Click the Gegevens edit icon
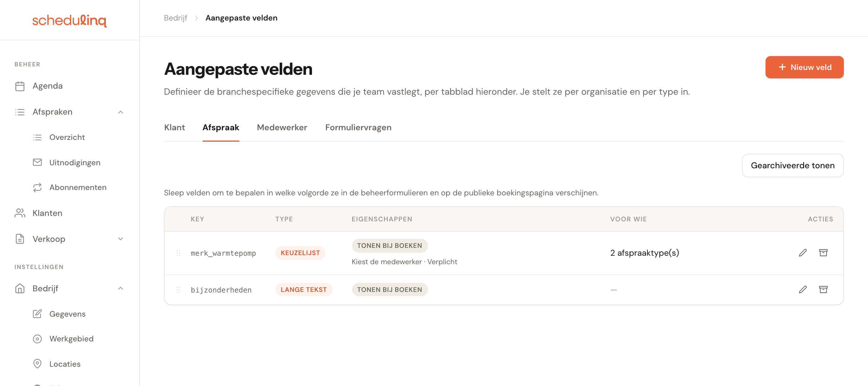Screen dimensions: 868x386 tap(37, 314)
